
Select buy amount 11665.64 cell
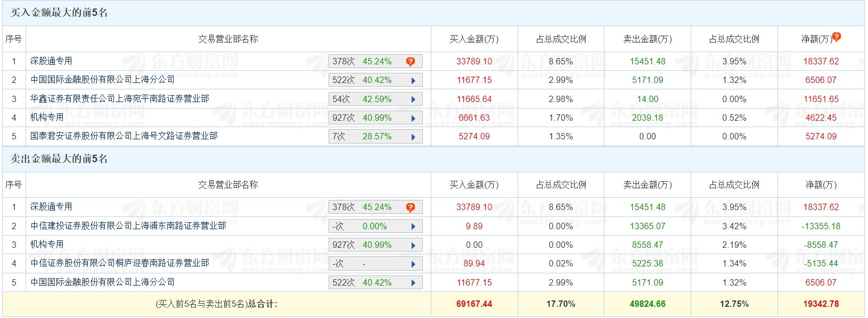tap(474, 99)
